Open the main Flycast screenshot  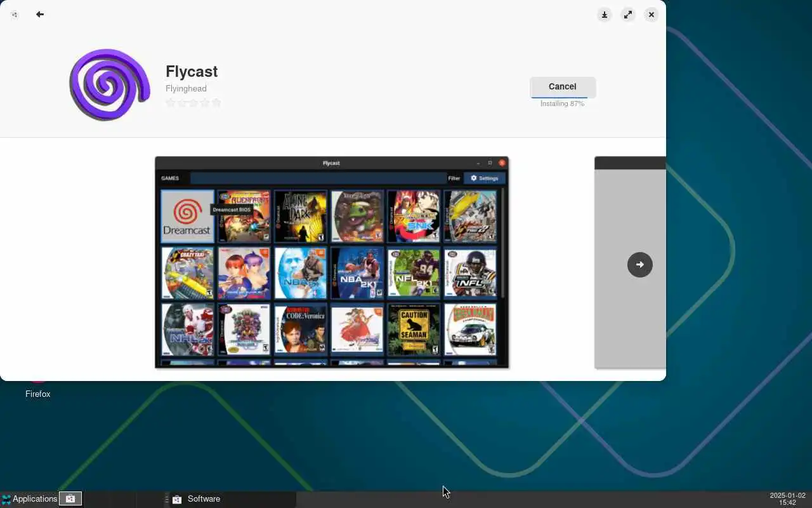[x=332, y=262]
